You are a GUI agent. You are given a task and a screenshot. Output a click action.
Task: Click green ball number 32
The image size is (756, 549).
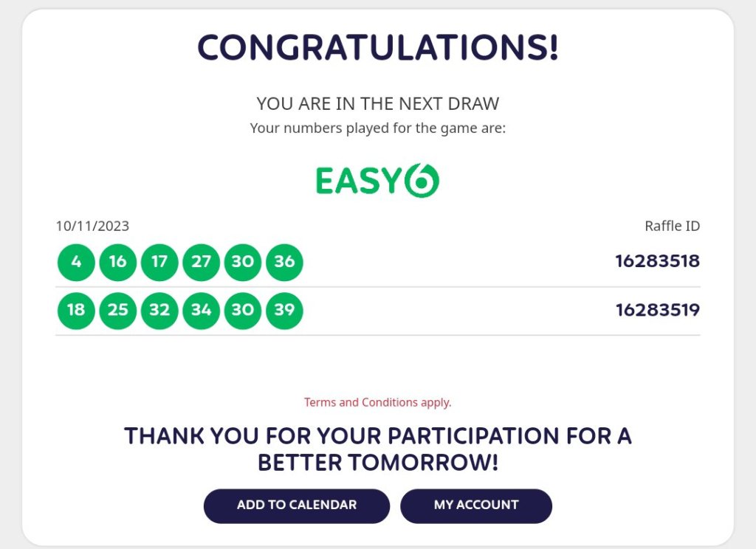click(x=159, y=311)
